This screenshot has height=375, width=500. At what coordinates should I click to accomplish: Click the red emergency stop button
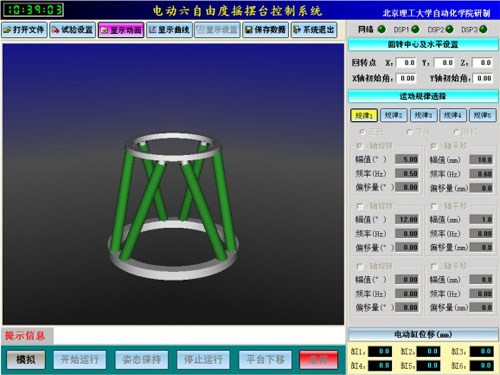pos(318,360)
